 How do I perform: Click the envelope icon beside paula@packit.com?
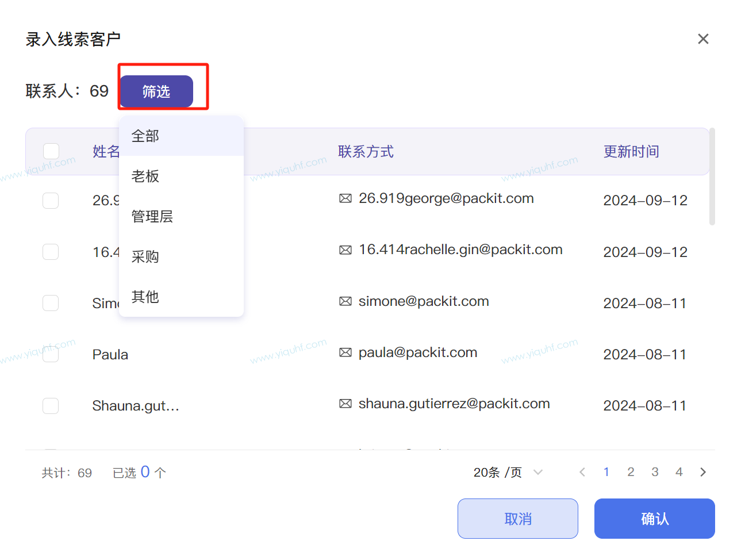[345, 352]
